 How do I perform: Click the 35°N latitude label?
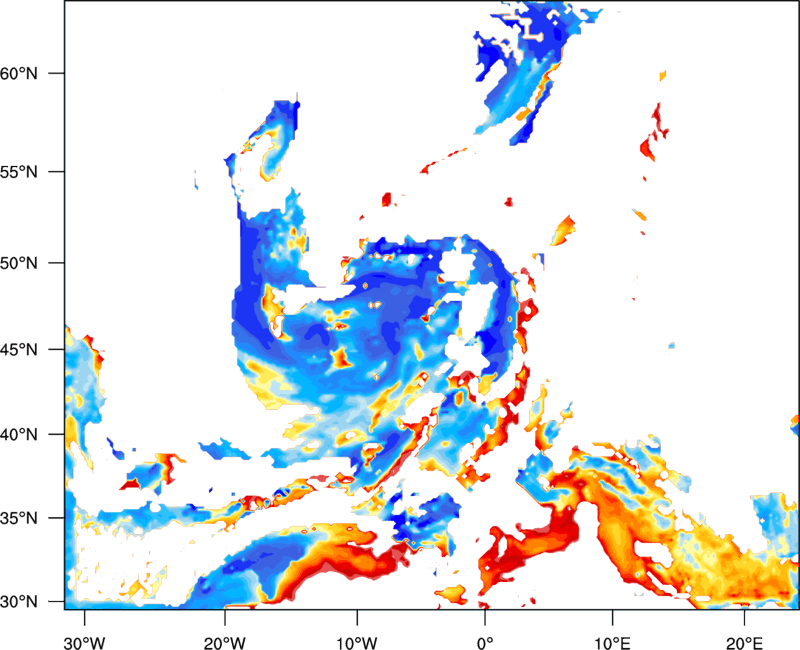[x=19, y=518]
